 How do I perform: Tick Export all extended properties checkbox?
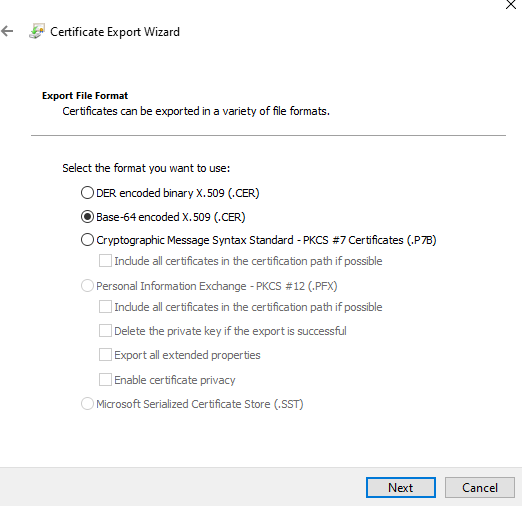(105, 355)
